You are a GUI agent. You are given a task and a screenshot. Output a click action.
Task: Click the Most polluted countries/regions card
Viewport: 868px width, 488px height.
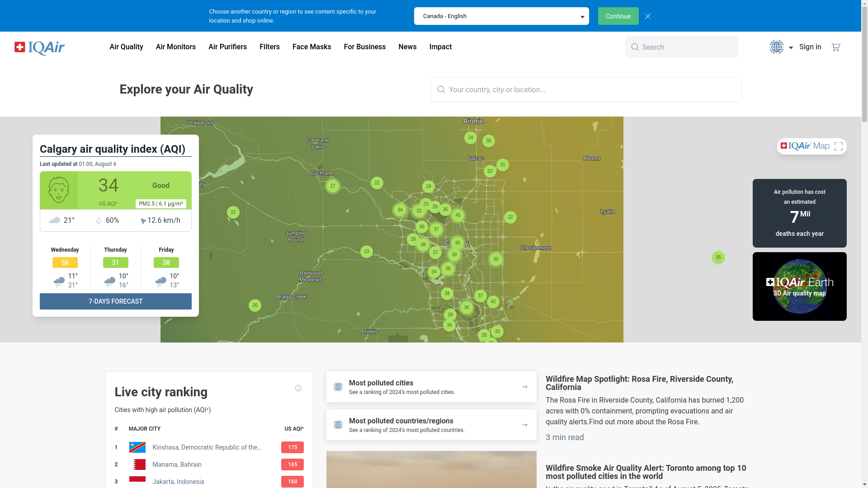pos(431,425)
